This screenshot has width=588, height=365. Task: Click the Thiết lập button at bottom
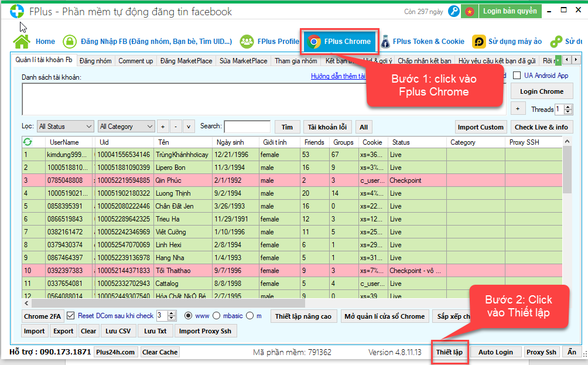pos(449,352)
